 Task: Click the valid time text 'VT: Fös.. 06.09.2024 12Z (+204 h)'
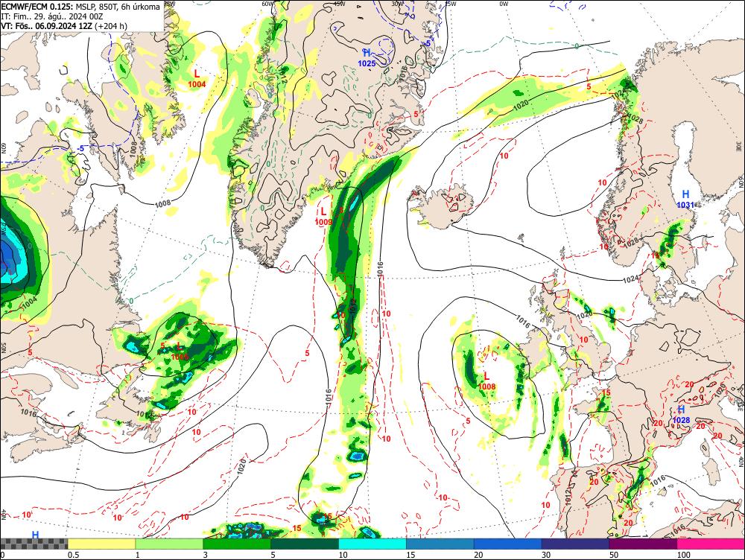click(64, 25)
